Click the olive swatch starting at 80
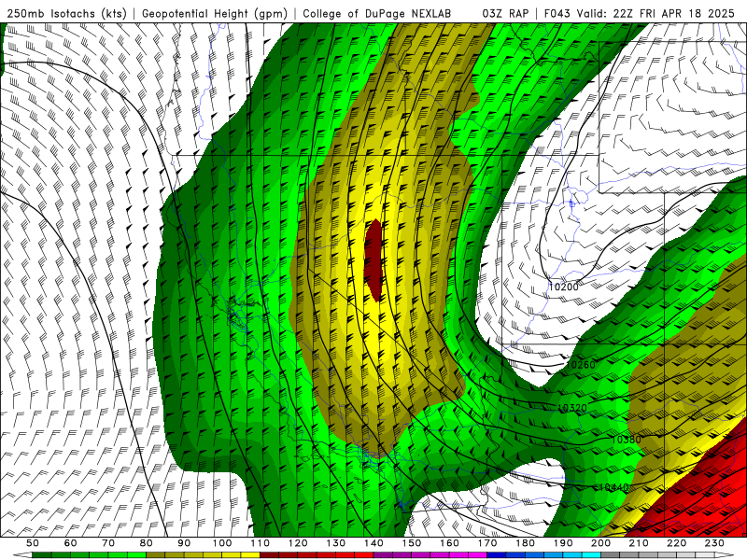The image size is (747, 560). 156,555
